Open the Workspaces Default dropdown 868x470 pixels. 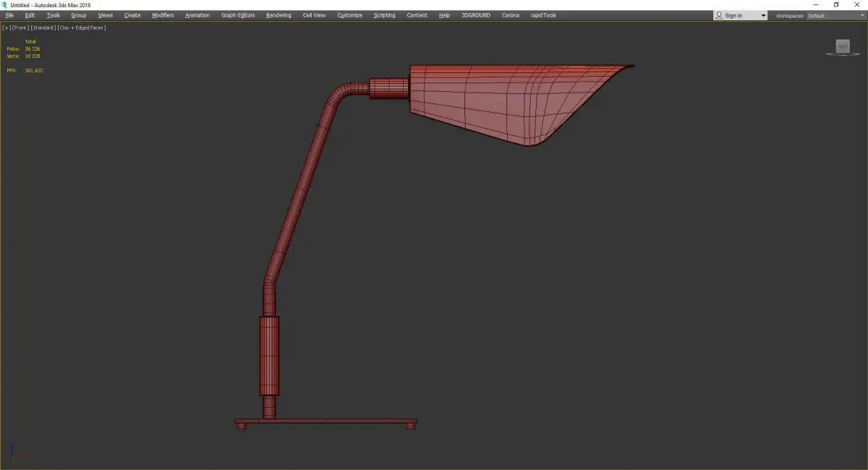(835, 15)
